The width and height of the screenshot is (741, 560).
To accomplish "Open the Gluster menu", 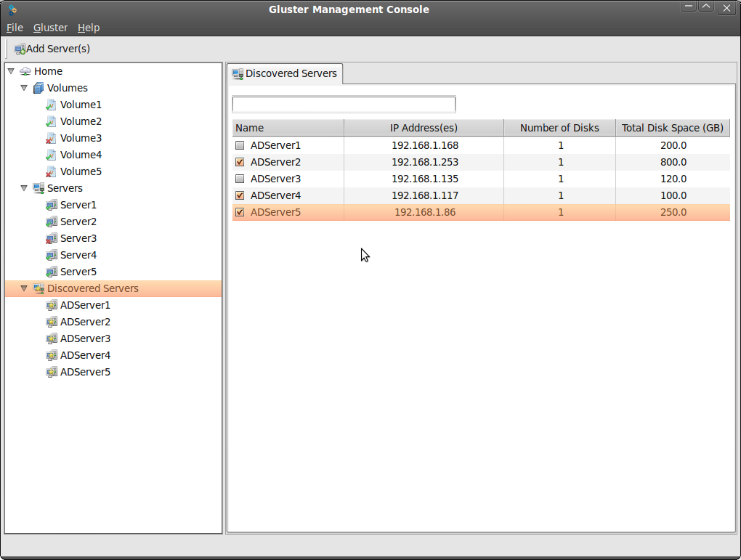I will 50,28.
